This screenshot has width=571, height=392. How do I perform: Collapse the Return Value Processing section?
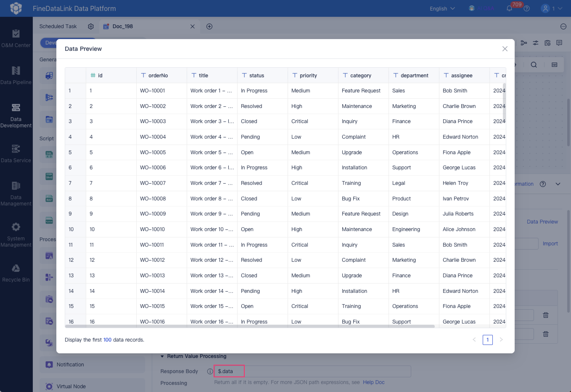(x=162, y=356)
